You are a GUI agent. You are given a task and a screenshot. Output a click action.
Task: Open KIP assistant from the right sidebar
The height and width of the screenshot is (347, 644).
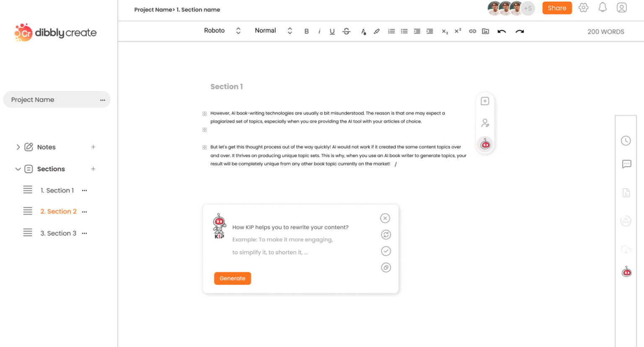tap(626, 271)
